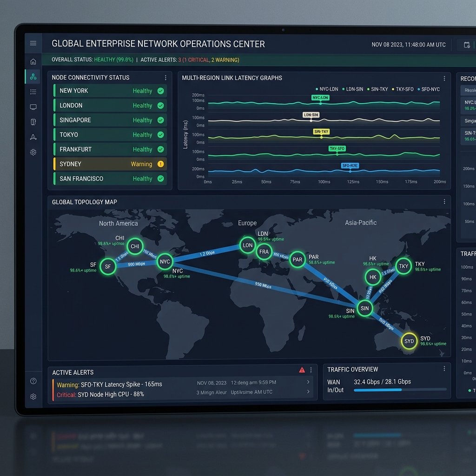Viewport: 476px width, 476px height.
Task: Select the network topology sidebar icon
Action: [33, 77]
